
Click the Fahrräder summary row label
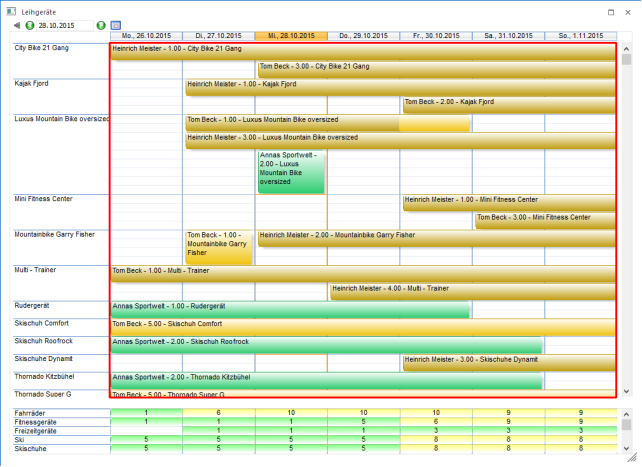29,413
